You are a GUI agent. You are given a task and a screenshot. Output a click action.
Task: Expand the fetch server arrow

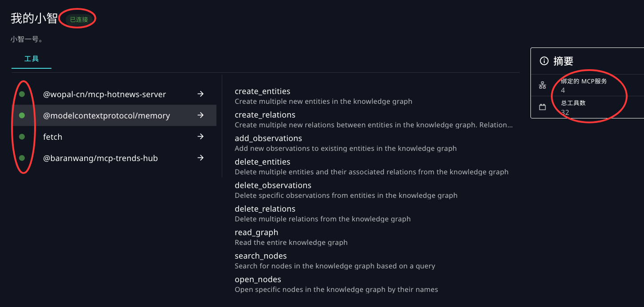click(200, 137)
